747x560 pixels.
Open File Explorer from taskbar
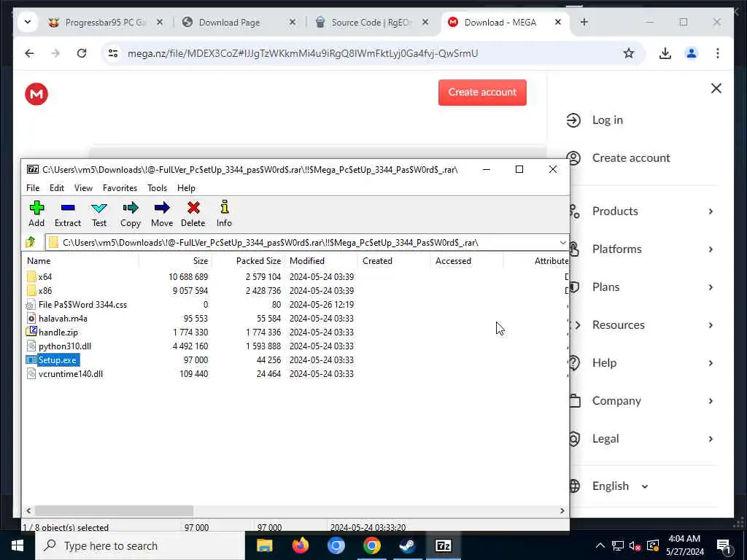(x=264, y=545)
